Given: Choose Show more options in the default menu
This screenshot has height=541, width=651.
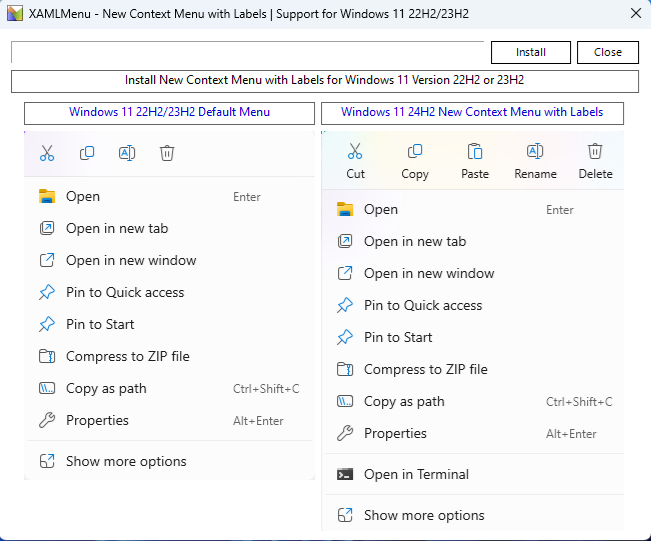Looking at the screenshot, I should tap(169, 461).
